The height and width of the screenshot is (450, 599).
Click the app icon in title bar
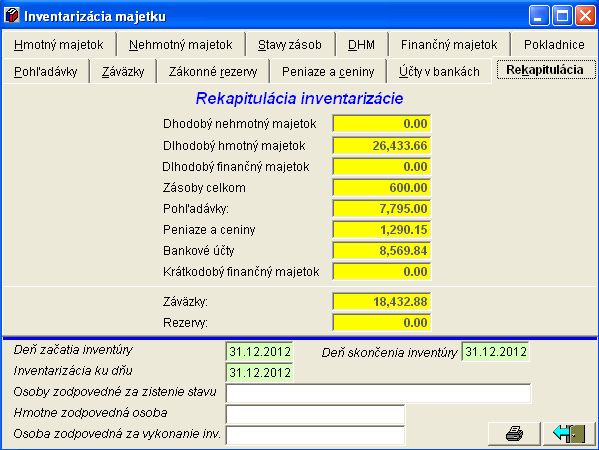[x=11, y=16]
